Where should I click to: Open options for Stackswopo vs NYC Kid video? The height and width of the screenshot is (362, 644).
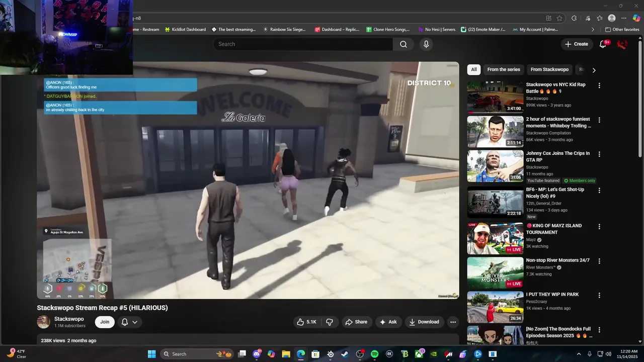point(599,85)
